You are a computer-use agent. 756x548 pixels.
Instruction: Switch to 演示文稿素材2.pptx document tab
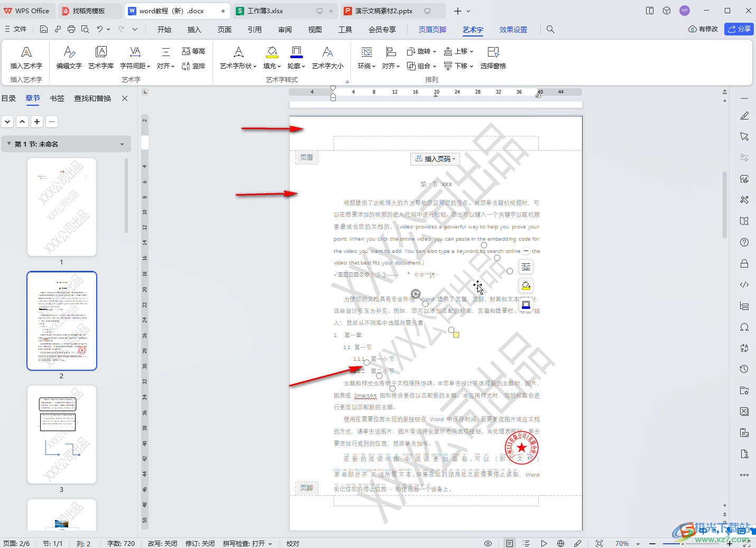(383, 11)
